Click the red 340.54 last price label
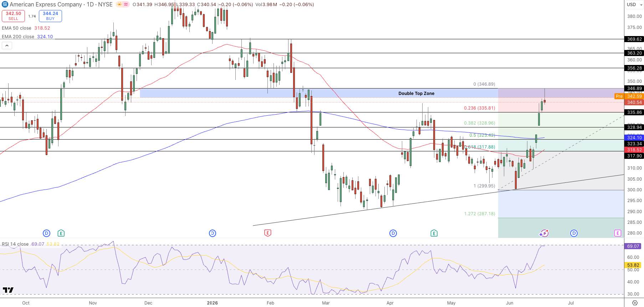Image resolution: width=644 pixels, height=307 pixels. pyautogui.click(x=634, y=102)
